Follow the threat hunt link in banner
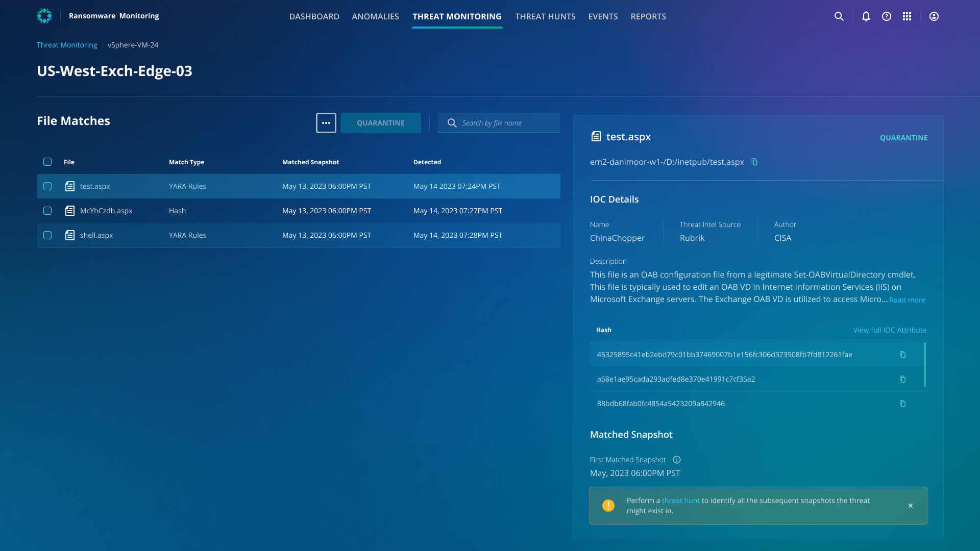This screenshot has height=551, width=980. 680,500
